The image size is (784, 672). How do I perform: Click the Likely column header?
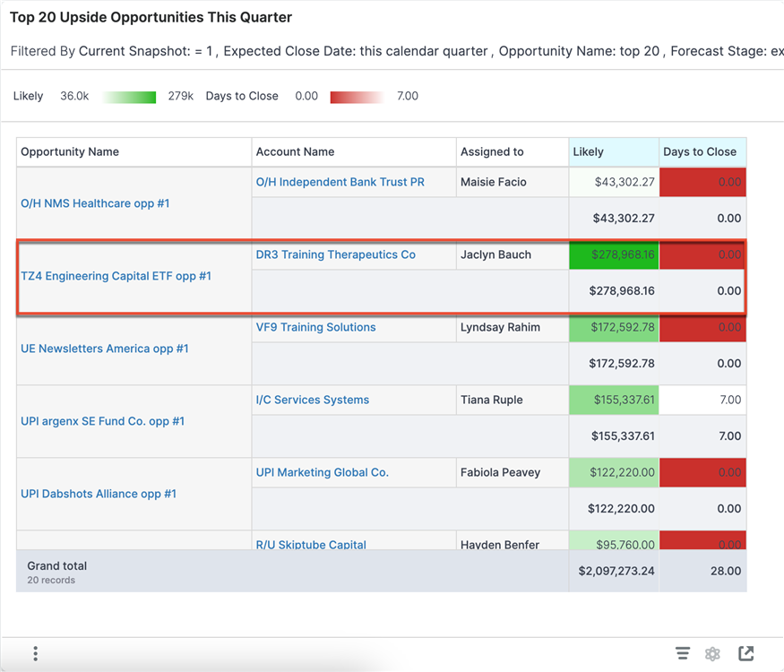point(588,152)
